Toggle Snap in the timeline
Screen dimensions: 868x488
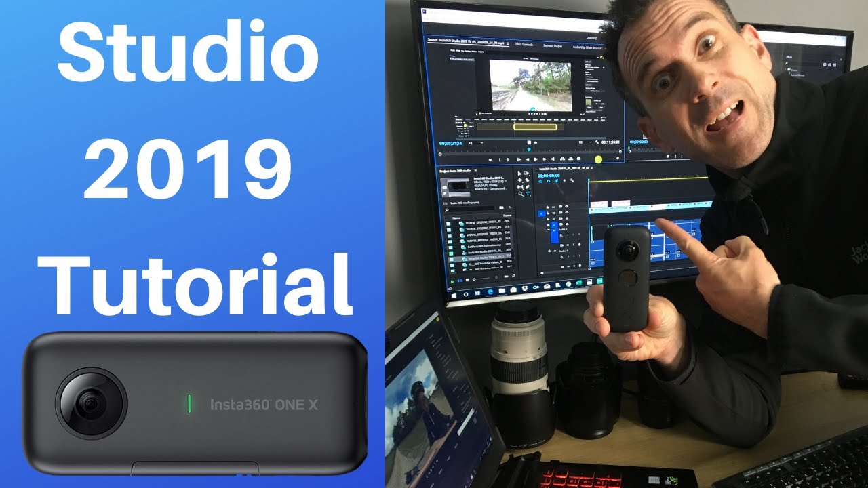(x=549, y=181)
